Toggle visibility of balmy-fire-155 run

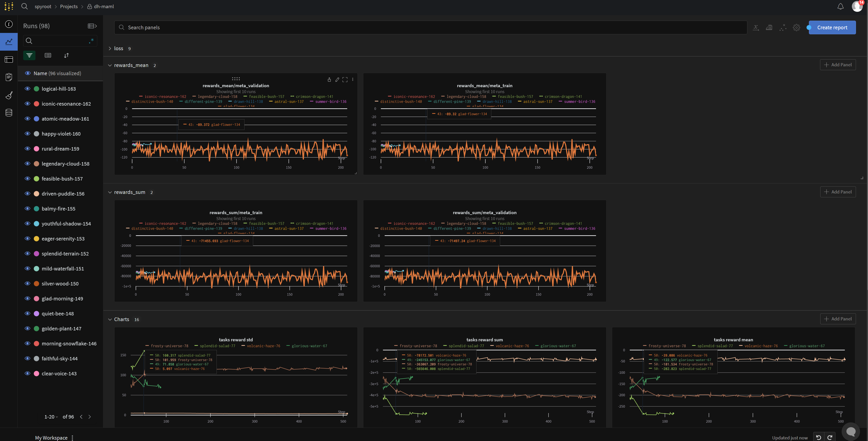[x=28, y=208]
